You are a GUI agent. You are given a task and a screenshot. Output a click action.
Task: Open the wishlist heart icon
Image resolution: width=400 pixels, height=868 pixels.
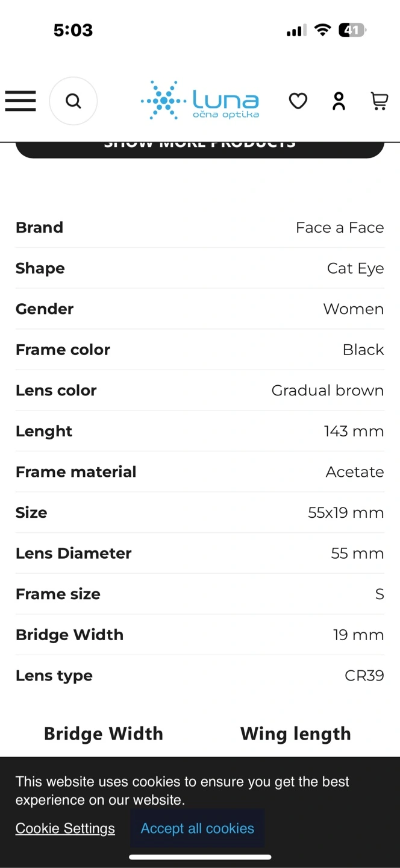298,101
